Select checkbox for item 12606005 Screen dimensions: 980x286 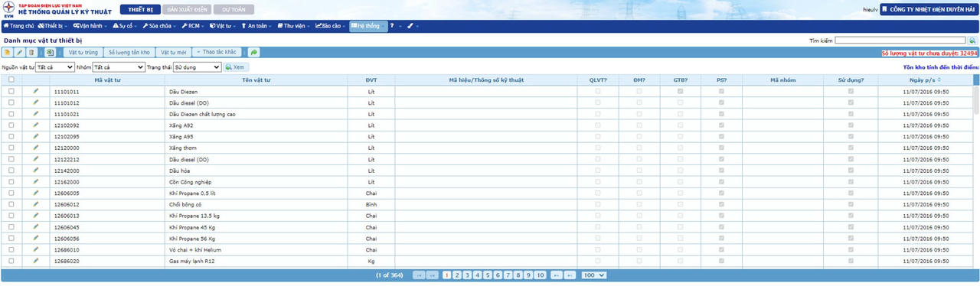click(11, 193)
